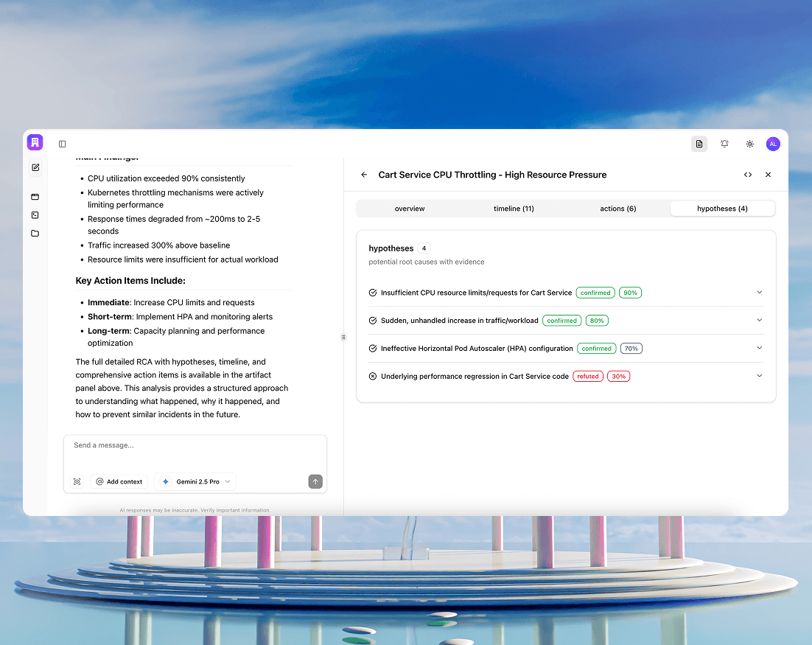Start a new chat with compose icon
The width and height of the screenshot is (812, 645).
click(x=35, y=168)
